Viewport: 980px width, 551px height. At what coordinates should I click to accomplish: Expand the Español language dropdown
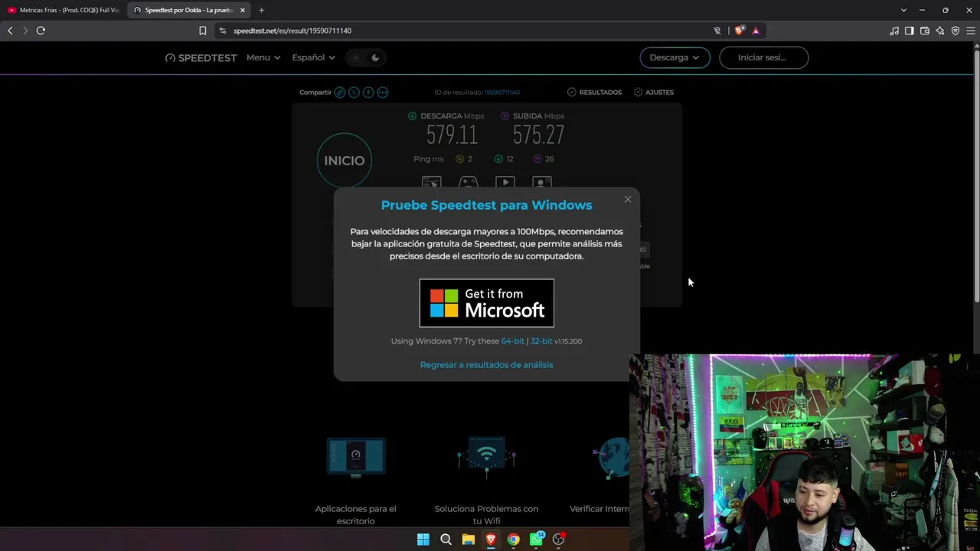tap(313, 57)
